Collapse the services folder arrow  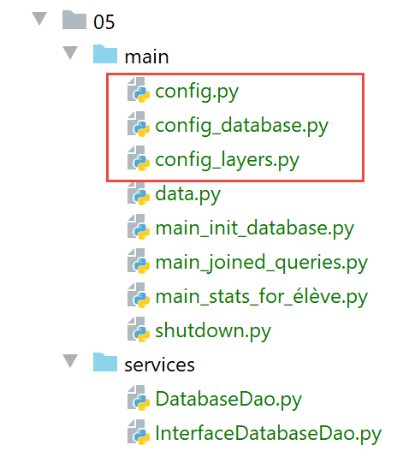tap(71, 361)
